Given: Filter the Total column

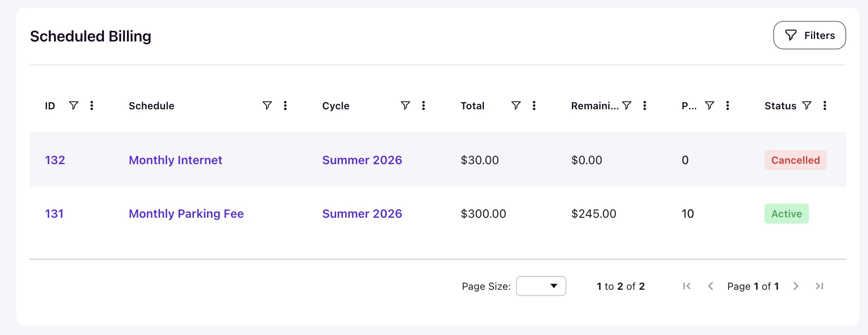Looking at the screenshot, I should click(516, 106).
